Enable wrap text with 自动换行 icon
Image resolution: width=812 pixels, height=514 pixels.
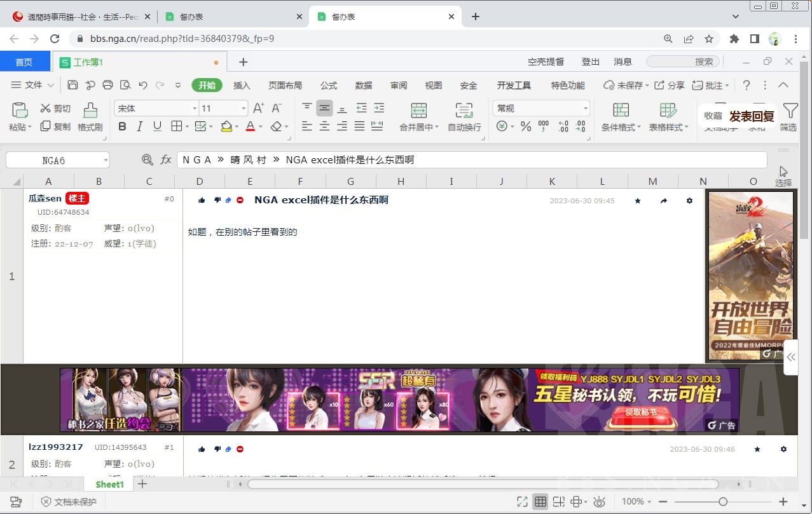pyautogui.click(x=463, y=118)
